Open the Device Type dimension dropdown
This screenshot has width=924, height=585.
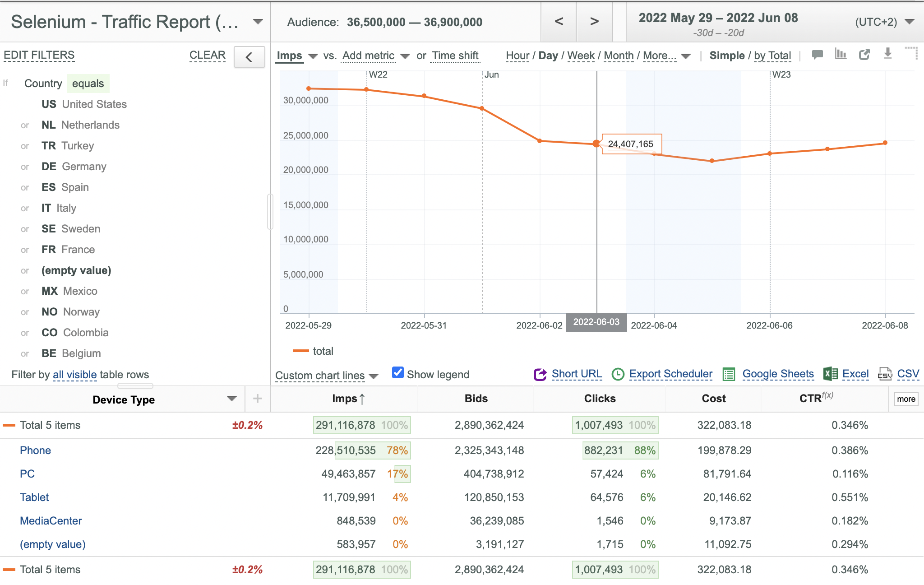pos(232,399)
